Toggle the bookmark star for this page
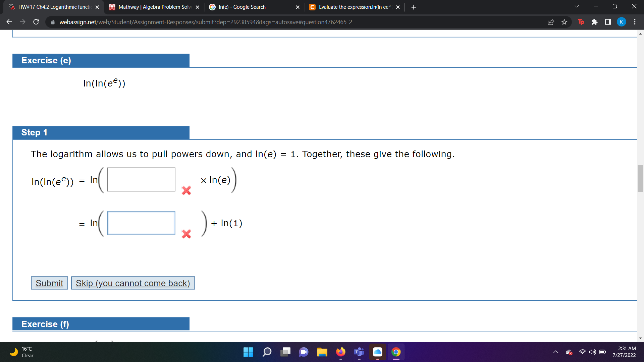The height and width of the screenshot is (362, 644). (x=564, y=22)
